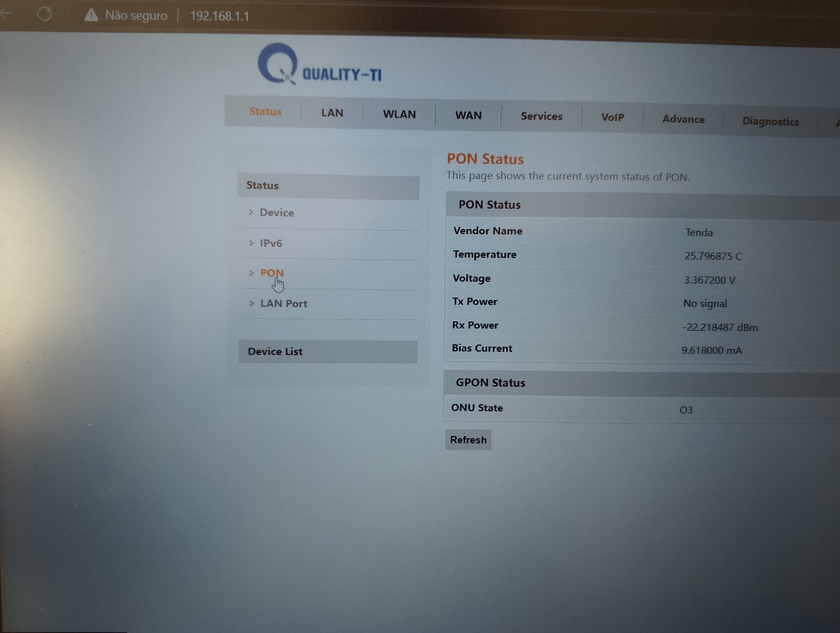This screenshot has height=633, width=840.
Task: Open the Advance tab
Action: [683, 119]
